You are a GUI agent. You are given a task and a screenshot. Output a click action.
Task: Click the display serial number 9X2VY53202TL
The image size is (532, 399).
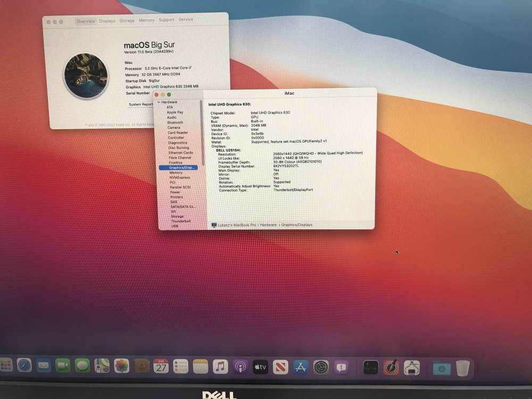pyautogui.click(x=286, y=166)
